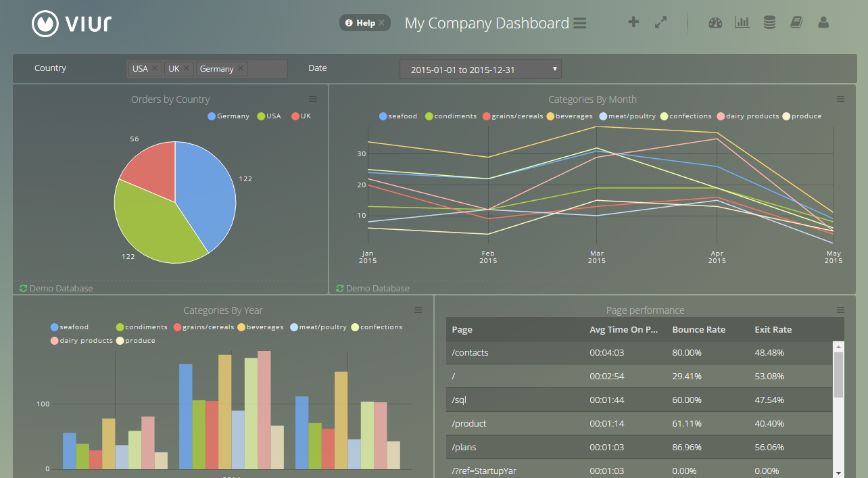This screenshot has width=868, height=478.
Task: Open the dashboards gauge icon
Action: (715, 22)
